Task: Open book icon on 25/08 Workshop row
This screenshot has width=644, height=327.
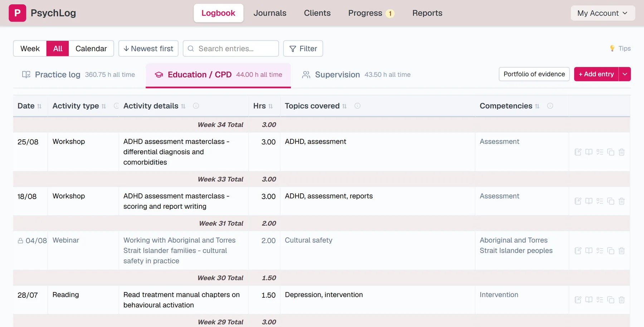Action: [x=589, y=152]
